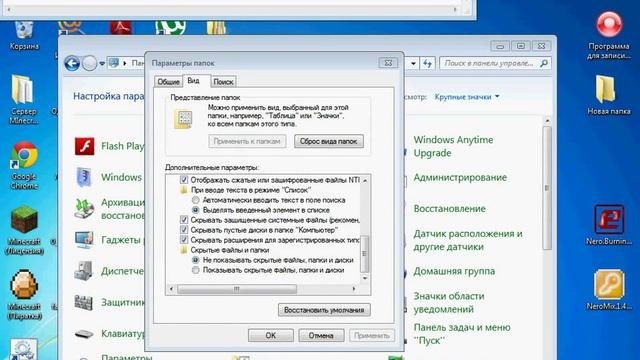
Task: Click the refresh button beside address bar
Action: (427, 63)
